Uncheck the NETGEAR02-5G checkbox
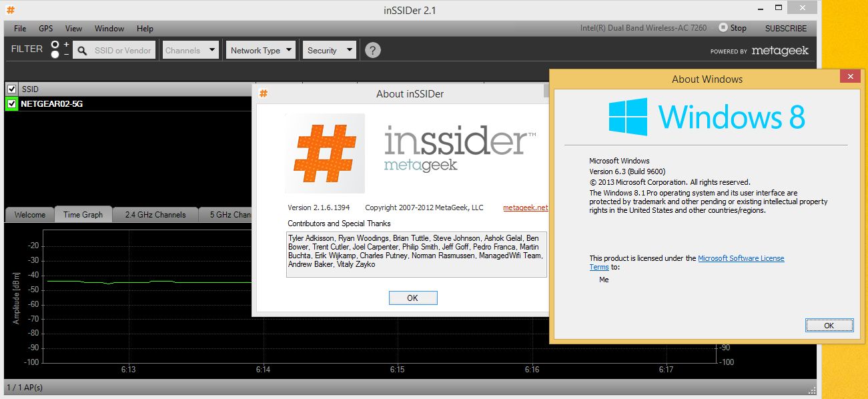868x399 pixels. click(x=11, y=103)
